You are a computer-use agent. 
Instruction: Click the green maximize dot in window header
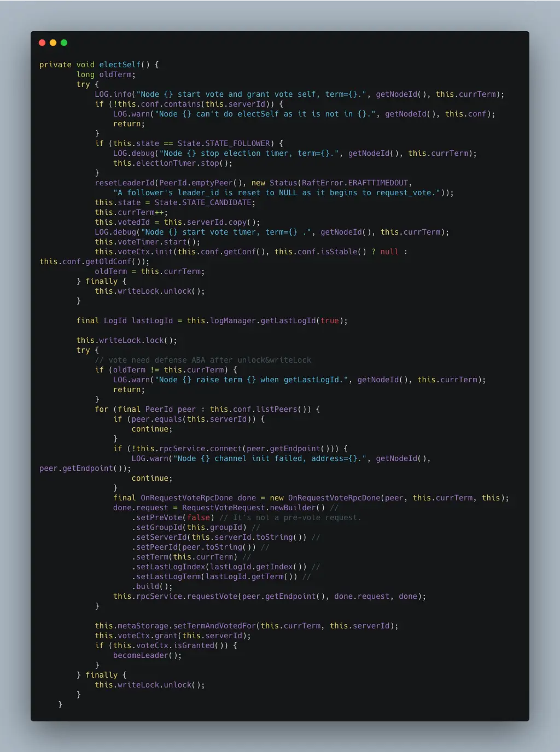click(64, 43)
